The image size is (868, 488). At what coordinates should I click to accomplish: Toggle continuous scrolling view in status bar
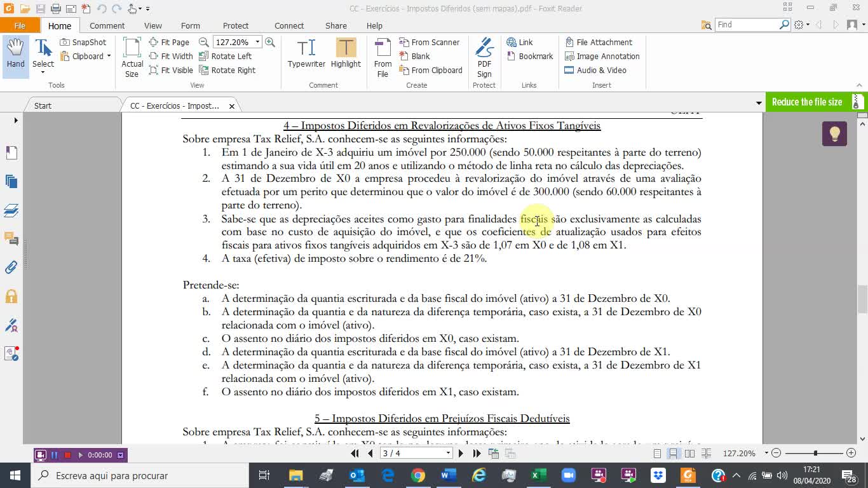pyautogui.click(x=674, y=453)
